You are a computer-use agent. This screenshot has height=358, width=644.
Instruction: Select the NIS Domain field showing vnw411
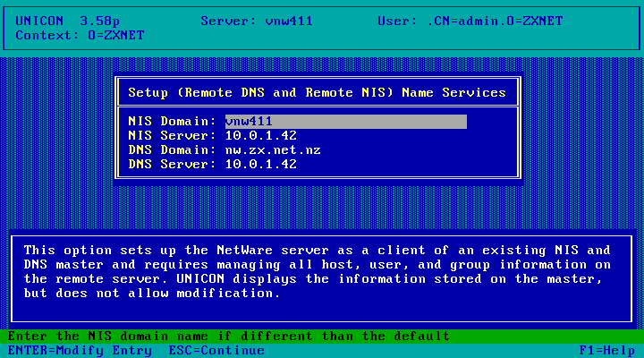[346, 122]
